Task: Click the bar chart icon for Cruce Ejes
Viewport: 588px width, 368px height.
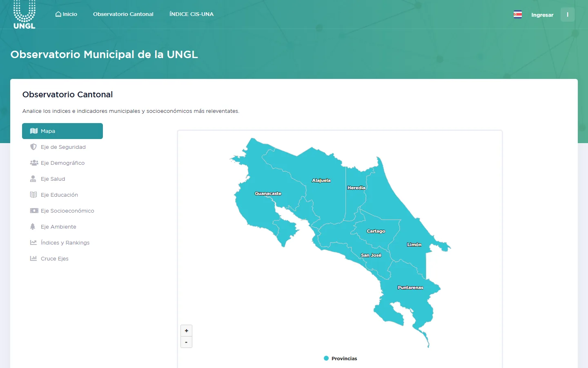Action: (33, 259)
